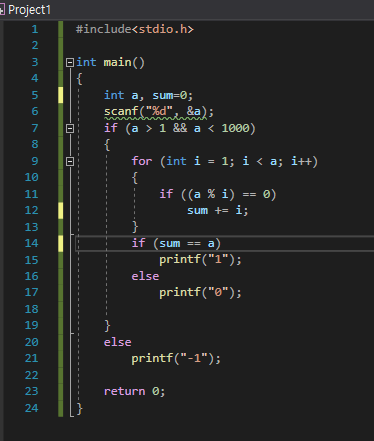Click line number 12 in the gutter
Image resolution: width=374 pixels, height=441 pixels.
coord(32,210)
